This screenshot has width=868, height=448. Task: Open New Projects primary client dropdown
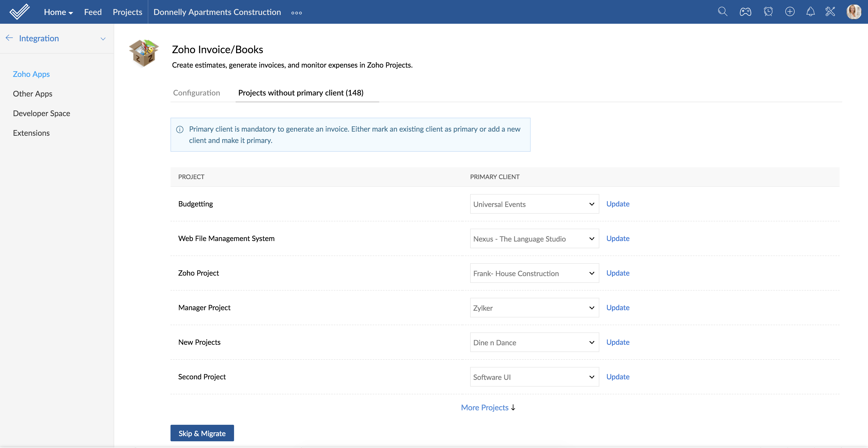[534, 342]
